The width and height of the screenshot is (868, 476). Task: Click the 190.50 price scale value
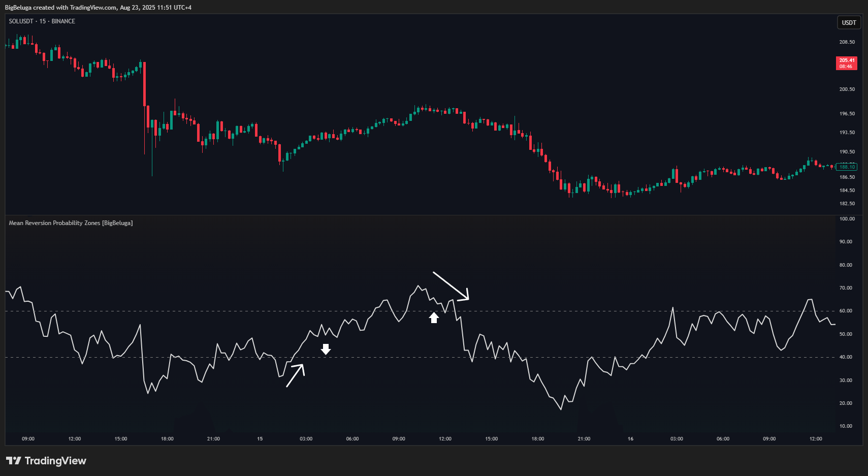click(x=847, y=152)
